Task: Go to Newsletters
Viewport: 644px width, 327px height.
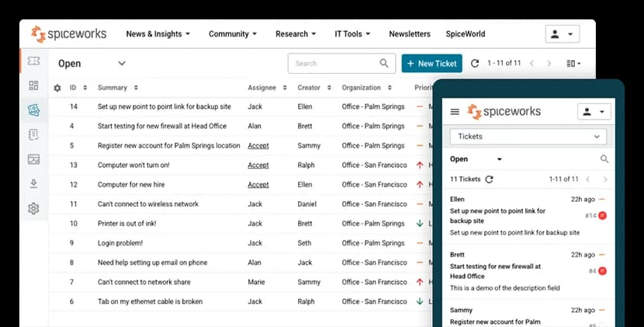Action: (x=410, y=34)
